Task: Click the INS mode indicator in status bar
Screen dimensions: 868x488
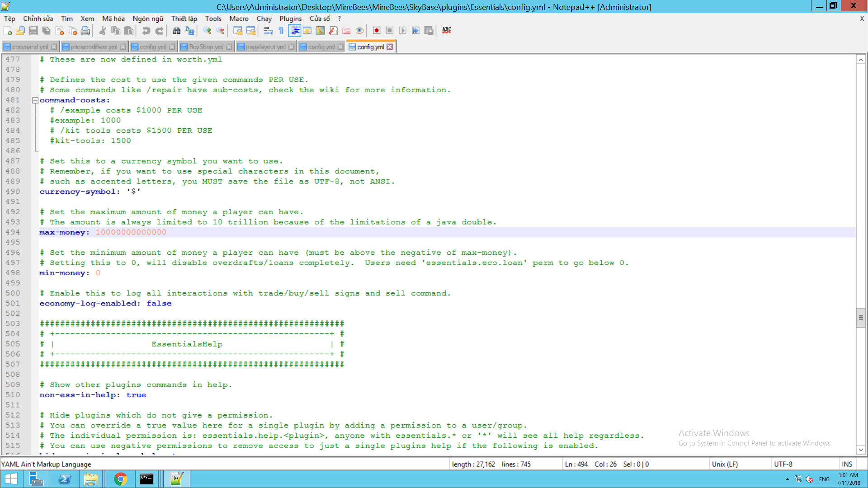Action: [847, 464]
